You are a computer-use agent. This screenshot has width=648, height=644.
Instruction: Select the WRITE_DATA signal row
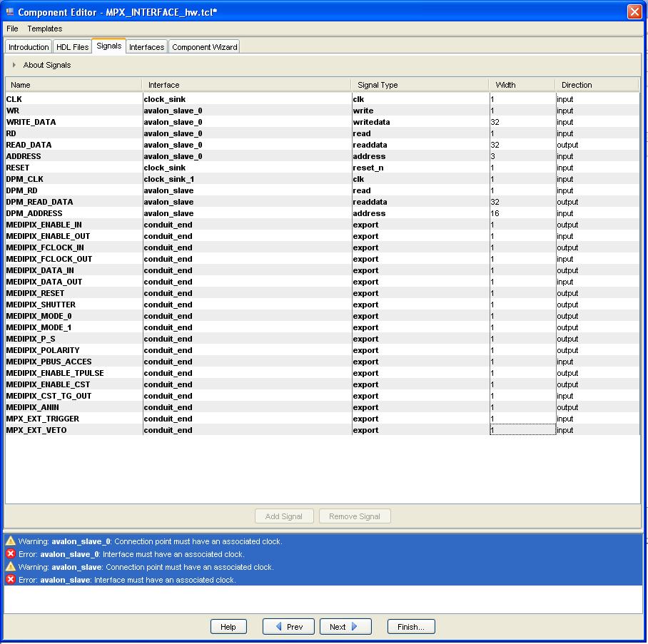[x=323, y=122]
